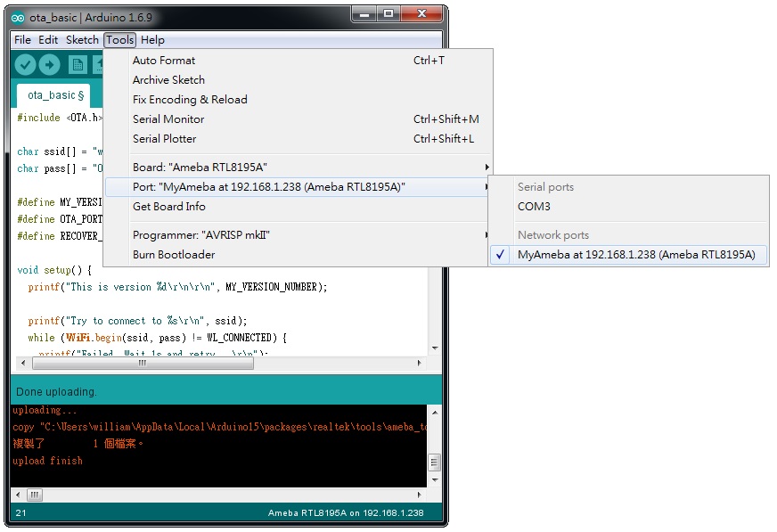777x532 pixels.
Task: Choose Burn Bootloader
Action: coord(298,255)
